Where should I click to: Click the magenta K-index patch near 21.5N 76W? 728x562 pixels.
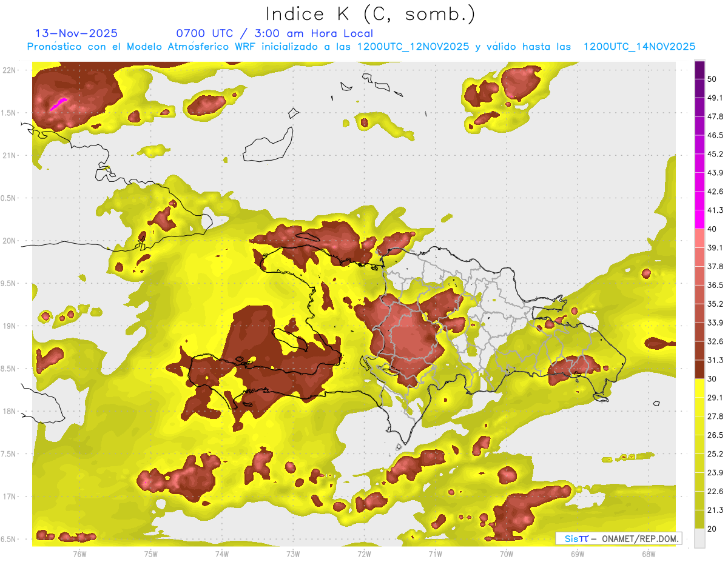point(58,104)
